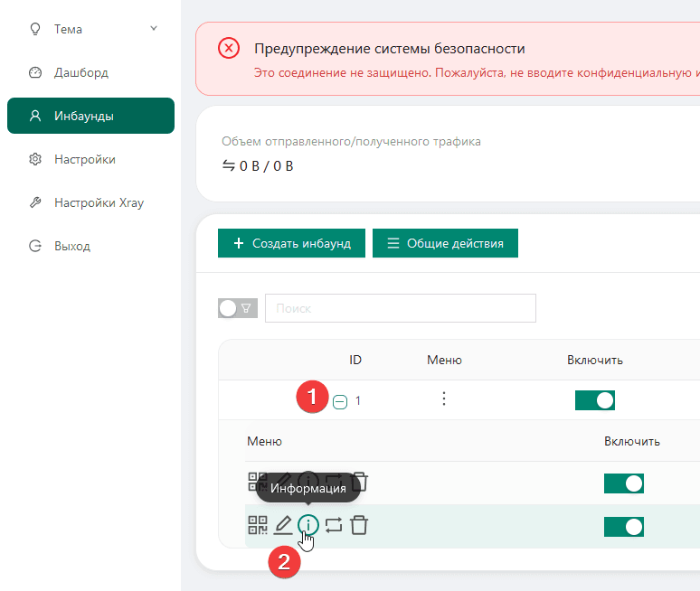Toggle the second client's Включить switch
This screenshot has width=700, height=591.
pos(623,526)
